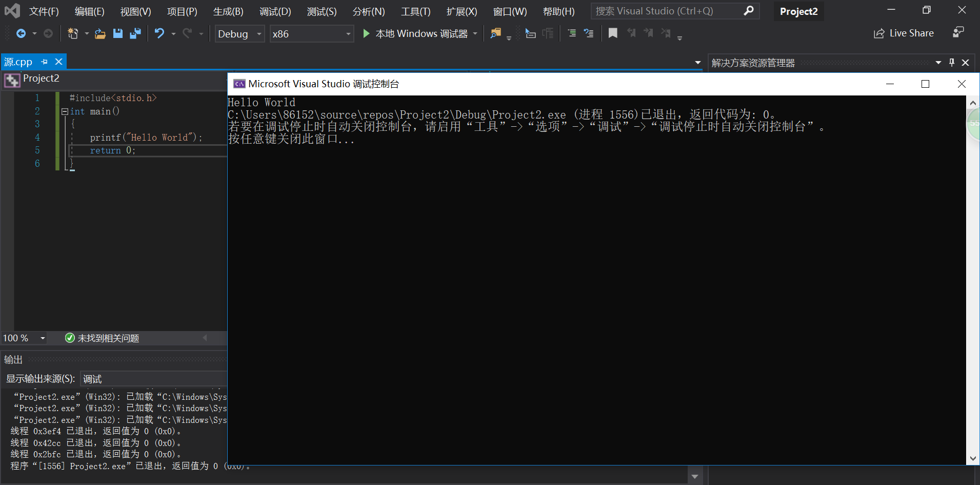Open the 编辑(E) menu
Viewport: 980px width, 485px height.
coord(90,11)
